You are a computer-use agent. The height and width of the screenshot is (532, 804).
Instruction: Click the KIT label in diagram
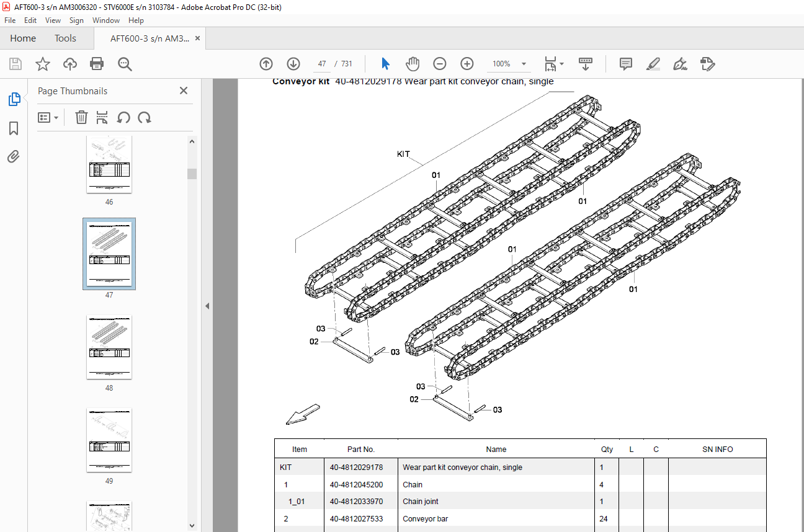pos(403,154)
